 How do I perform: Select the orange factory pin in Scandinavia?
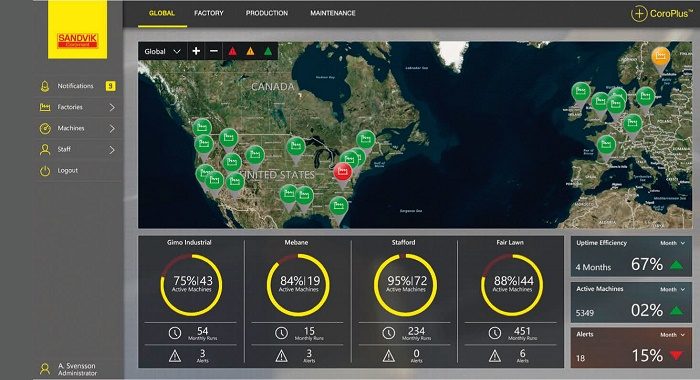(x=660, y=57)
